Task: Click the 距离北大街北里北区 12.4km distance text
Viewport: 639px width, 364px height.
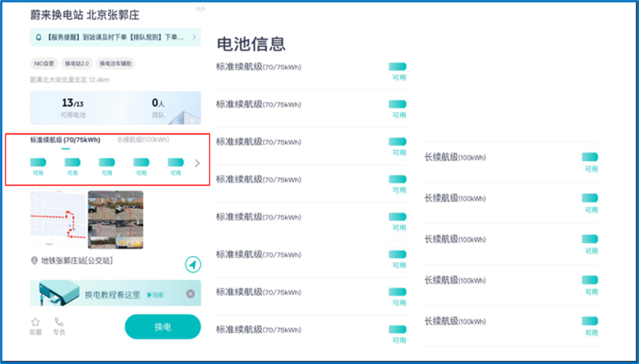Action: [70, 80]
